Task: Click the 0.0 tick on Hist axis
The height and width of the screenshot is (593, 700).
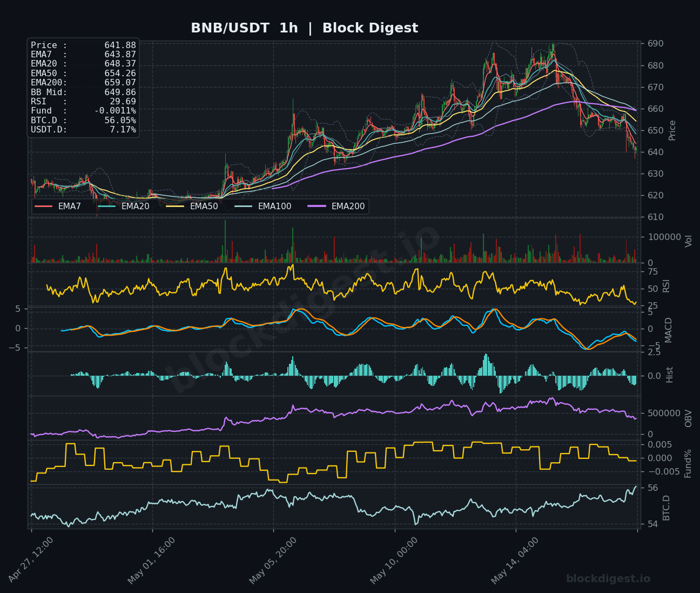Action: pyautogui.click(x=654, y=376)
